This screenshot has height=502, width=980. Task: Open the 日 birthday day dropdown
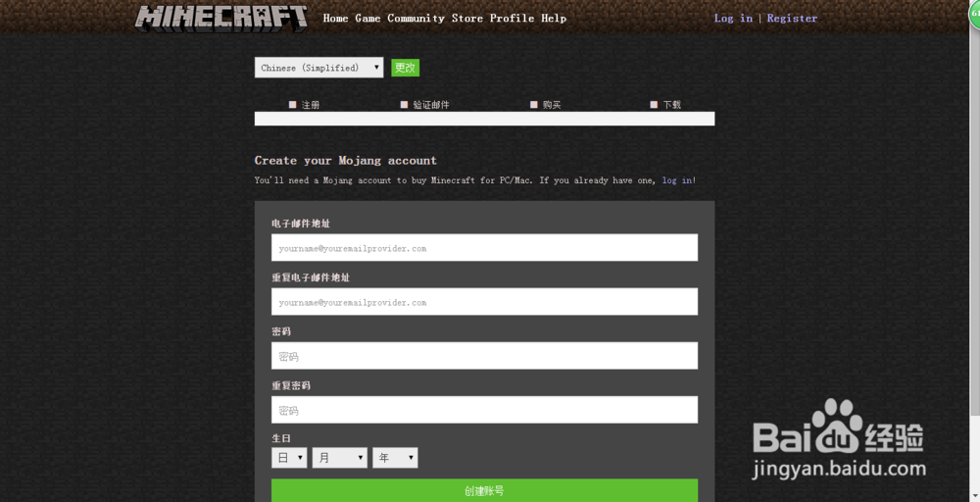coord(289,458)
